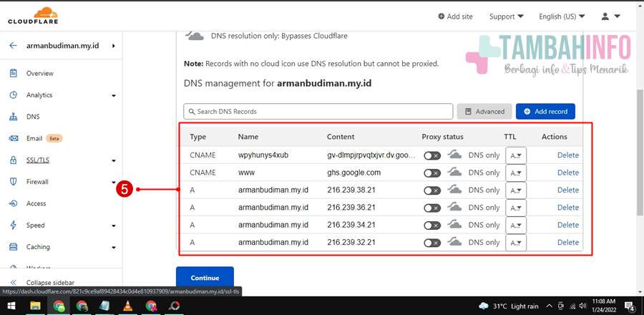Open VLC media player from taskbar
The width and height of the screenshot is (644, 315).
point(128,306)
